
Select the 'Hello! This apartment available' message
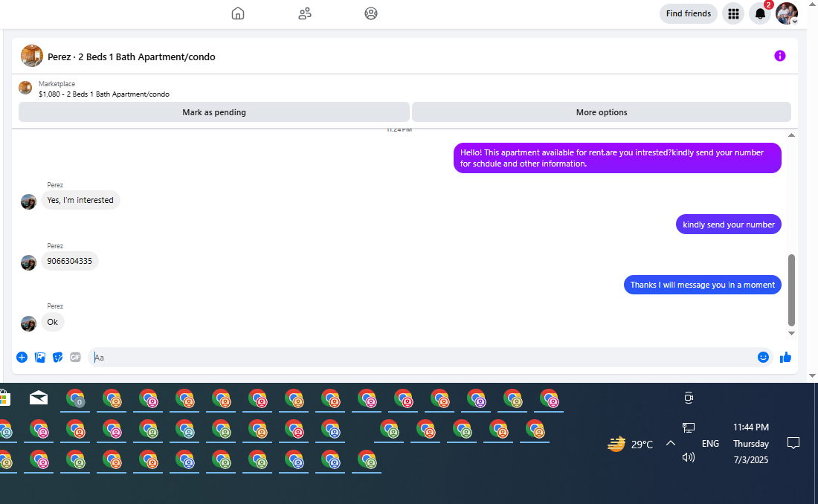click(617, 158)
